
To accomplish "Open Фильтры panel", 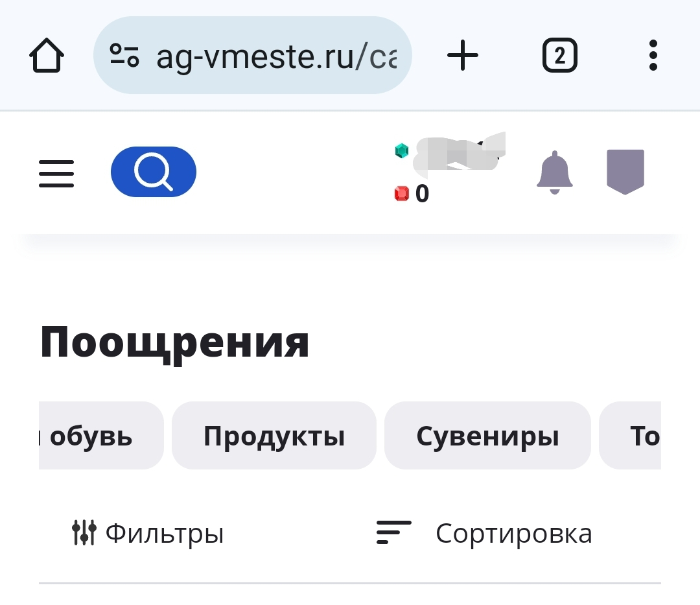I will 148,532.
